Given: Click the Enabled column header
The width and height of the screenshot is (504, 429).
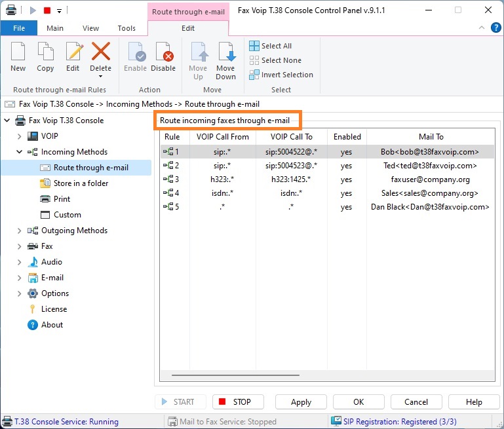Looking at the screenshot, I should [x=347, y=137].
